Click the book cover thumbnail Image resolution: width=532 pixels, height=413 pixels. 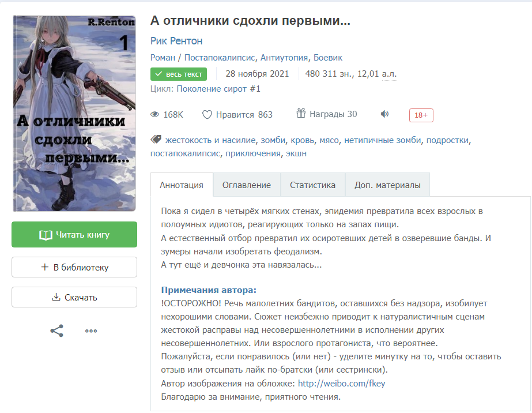tap(74, 114)
